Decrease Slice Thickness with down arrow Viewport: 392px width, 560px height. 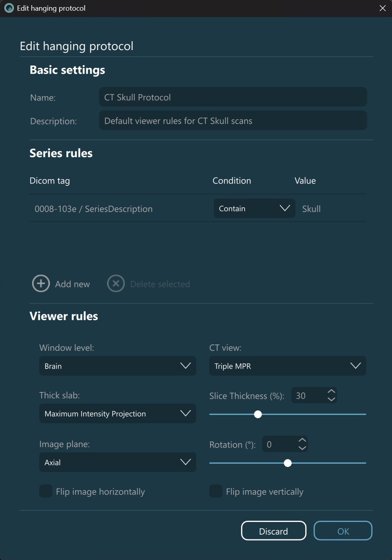(x=331, y=399)
